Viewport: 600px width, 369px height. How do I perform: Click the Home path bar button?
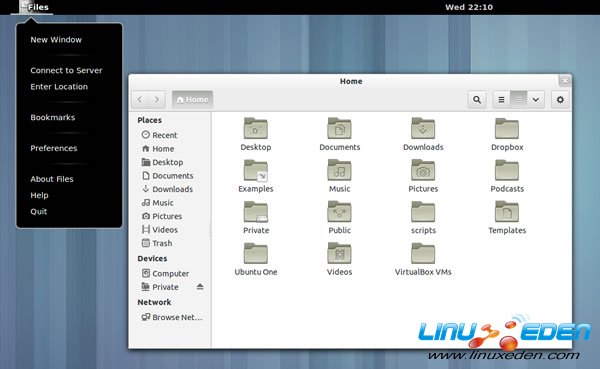[192, 100]
